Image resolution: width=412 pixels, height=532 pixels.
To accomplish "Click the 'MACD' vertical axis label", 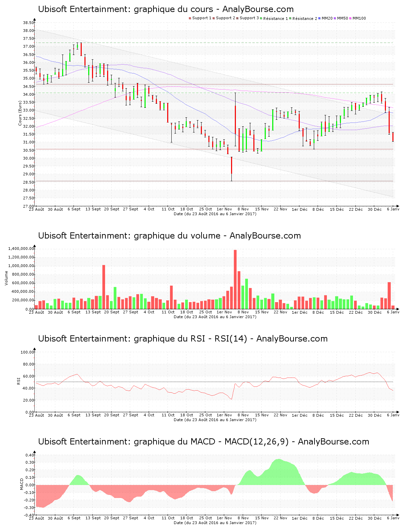I will click(22, 484).
